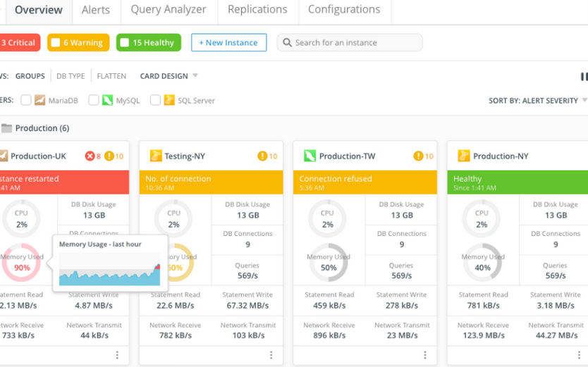588x367 pixels.
Task: Select the GROUPS view
Action: click(x=30, y=76)
